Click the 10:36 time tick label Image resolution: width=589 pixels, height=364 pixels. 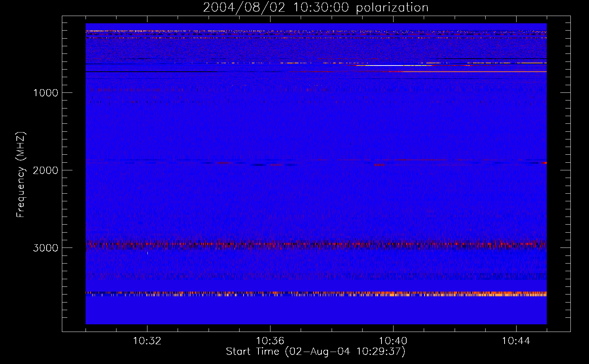pyautogui.click(x=270, y=341)
